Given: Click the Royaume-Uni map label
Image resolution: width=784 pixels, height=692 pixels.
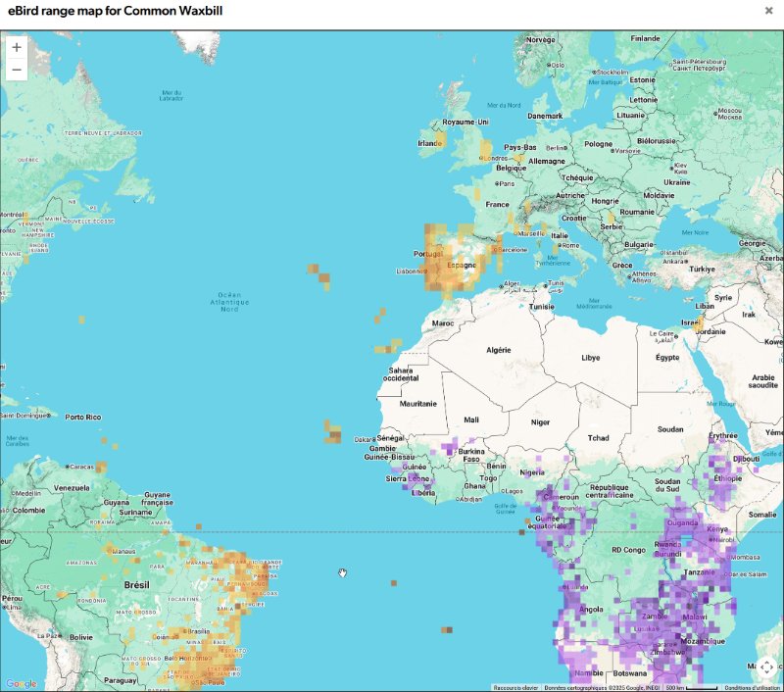Looking at the screenshot, I should 465,122.
